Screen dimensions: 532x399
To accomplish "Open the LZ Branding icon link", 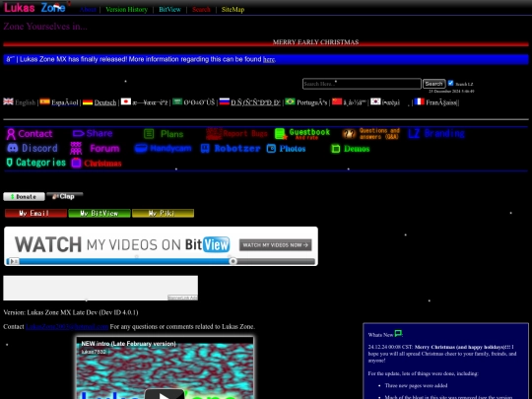I will pyautogui.click(x=436, y=133).
